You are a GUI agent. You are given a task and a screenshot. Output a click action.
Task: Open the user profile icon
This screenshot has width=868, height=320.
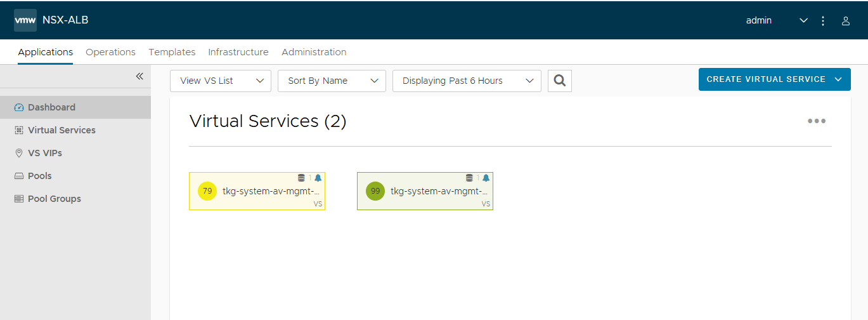pyautogui.click(x=846, y=20)
